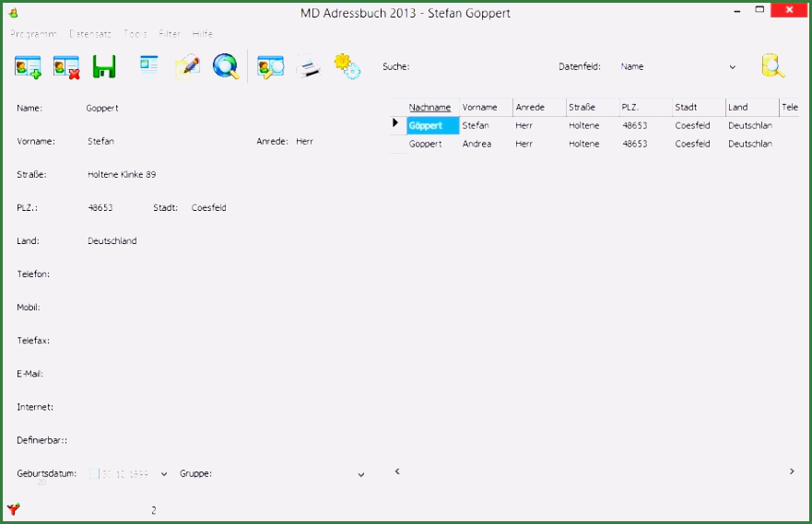Open globe web search icon
Image resolution: width=812 pixels, height=524 pixels.
pyautogui.click(x=226, y=66)
